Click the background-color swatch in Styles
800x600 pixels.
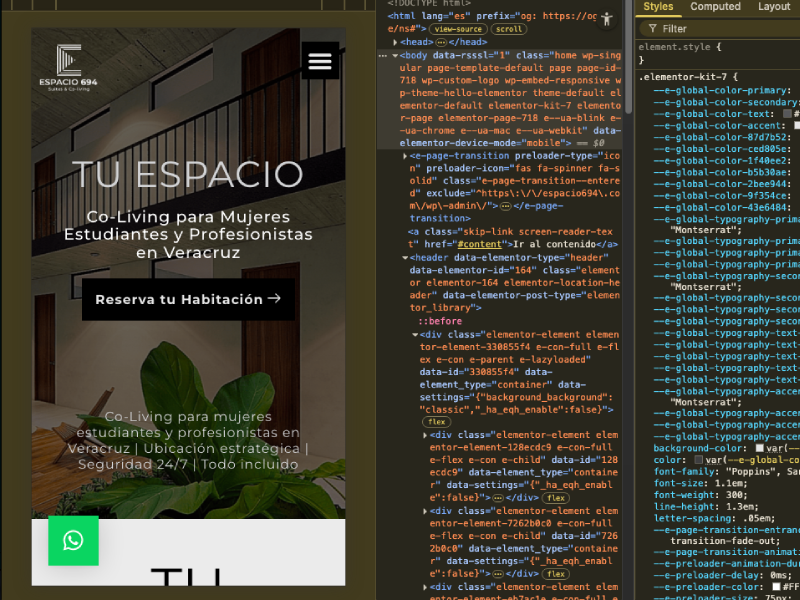point(760,448)
